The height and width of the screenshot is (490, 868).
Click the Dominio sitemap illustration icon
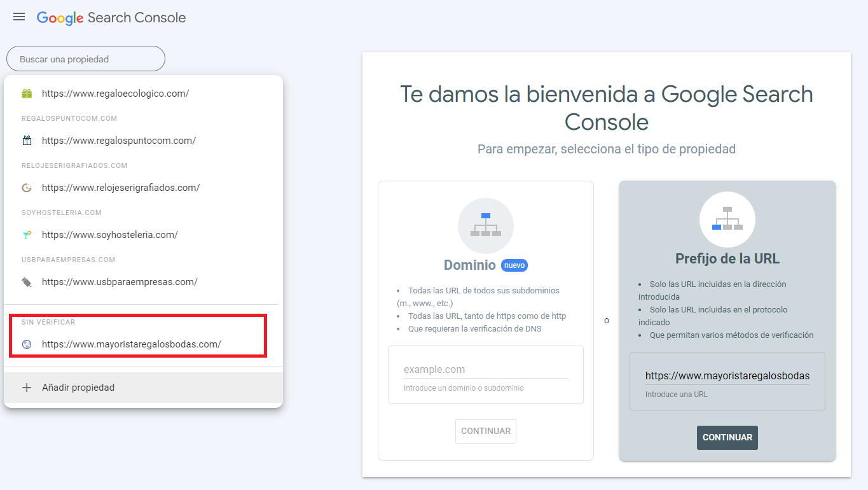pos(486,226)
